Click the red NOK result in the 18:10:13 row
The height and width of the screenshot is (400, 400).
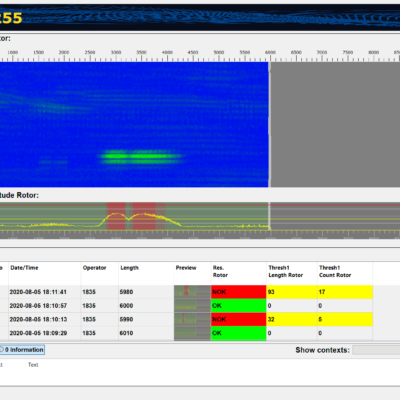tap(239, 319)
